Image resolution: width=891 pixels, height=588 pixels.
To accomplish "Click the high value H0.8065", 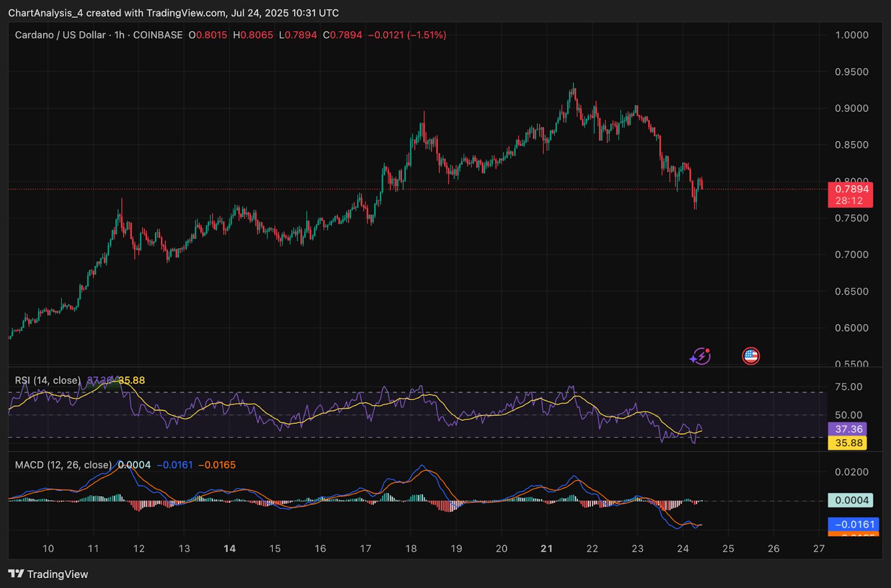I will click(253, 35).
